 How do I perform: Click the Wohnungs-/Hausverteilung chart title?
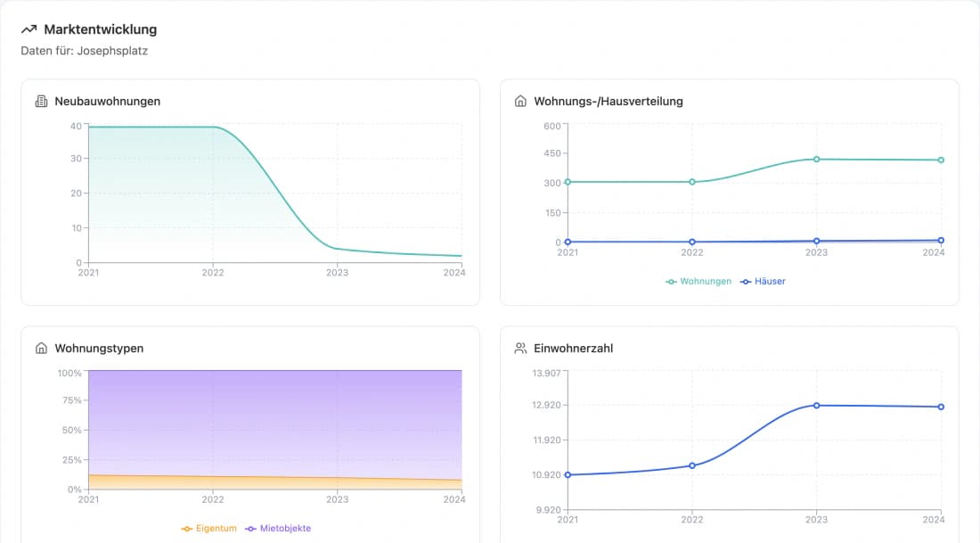[608, 102]
